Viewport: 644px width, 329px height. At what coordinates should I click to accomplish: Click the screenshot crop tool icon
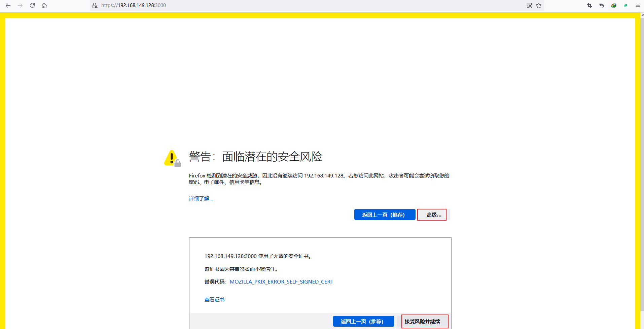coord(589,5)
